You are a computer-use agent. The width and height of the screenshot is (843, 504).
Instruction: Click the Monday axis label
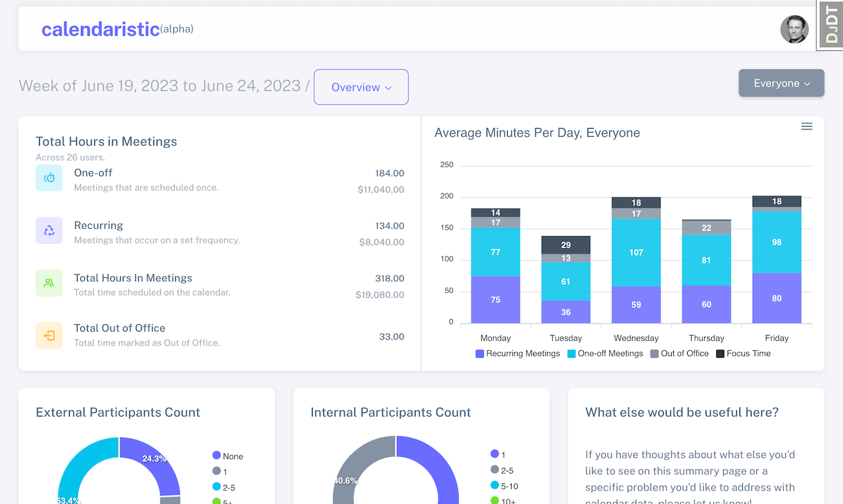point(495,338)
